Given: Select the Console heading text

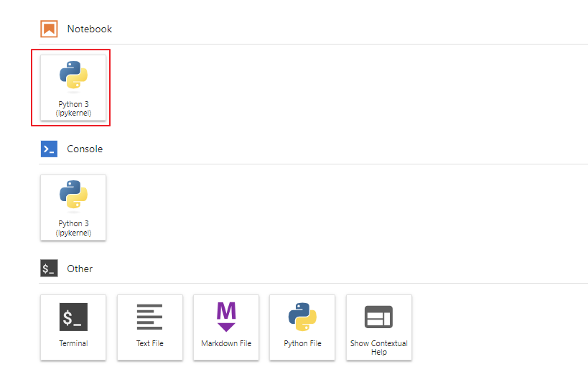Looking at the screenshot, I should coord(85,149).
